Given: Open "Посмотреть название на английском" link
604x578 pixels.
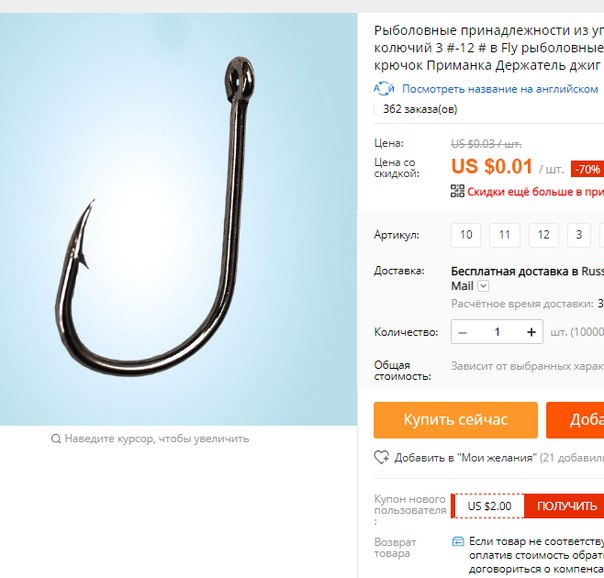Looking at the screenshot, I should pyautogui.click(x=500, y=89).
